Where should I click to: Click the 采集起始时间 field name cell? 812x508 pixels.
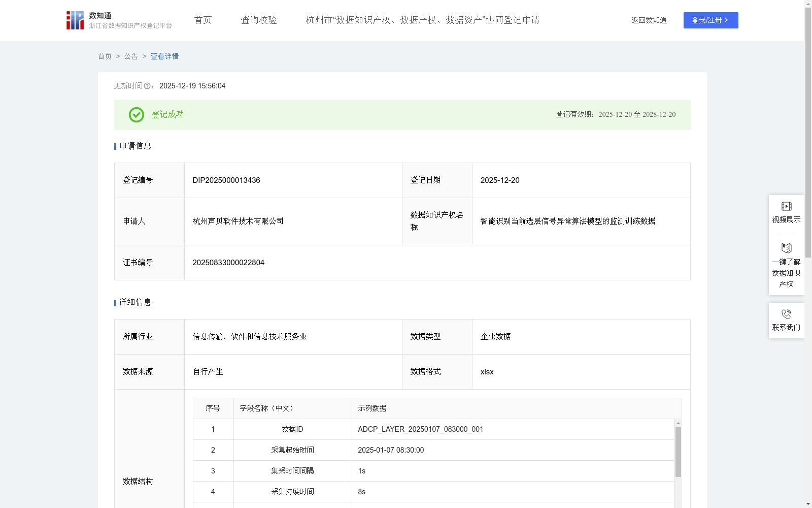[x=293, y=450]
